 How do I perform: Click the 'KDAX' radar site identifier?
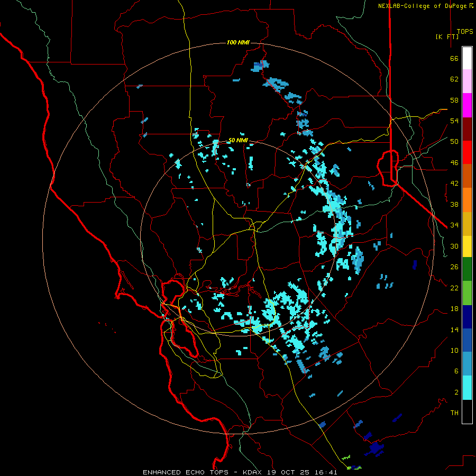[x=253, y=472]
